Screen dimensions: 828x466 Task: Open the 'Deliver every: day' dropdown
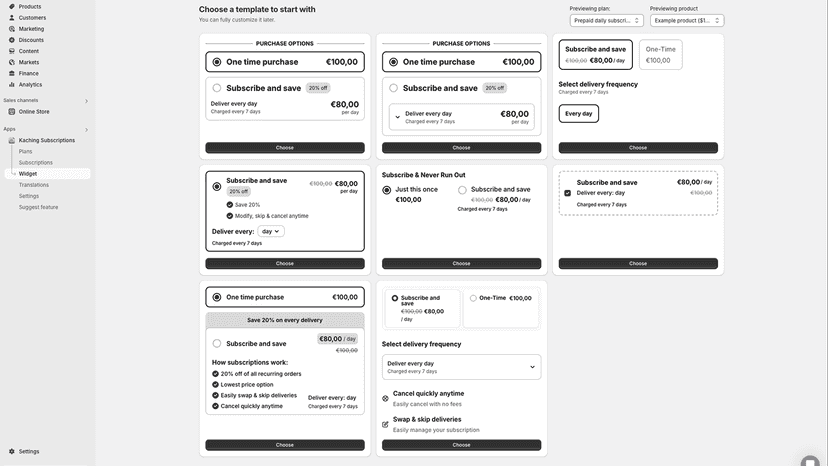point(271,231)
